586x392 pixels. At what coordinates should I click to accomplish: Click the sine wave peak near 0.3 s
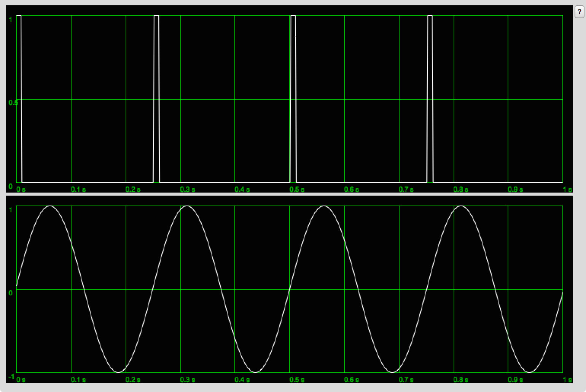coord(187,206)
